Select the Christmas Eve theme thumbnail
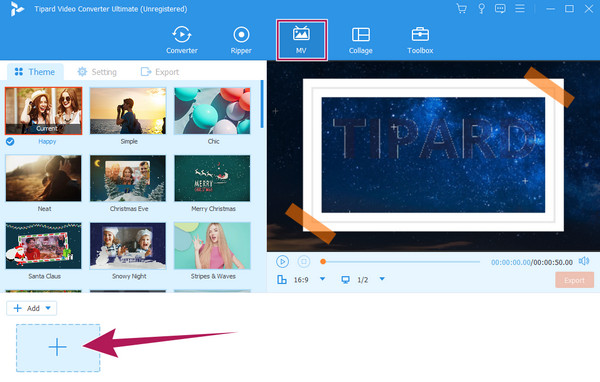This screenshot has width=600, height=382. point(128,178)
